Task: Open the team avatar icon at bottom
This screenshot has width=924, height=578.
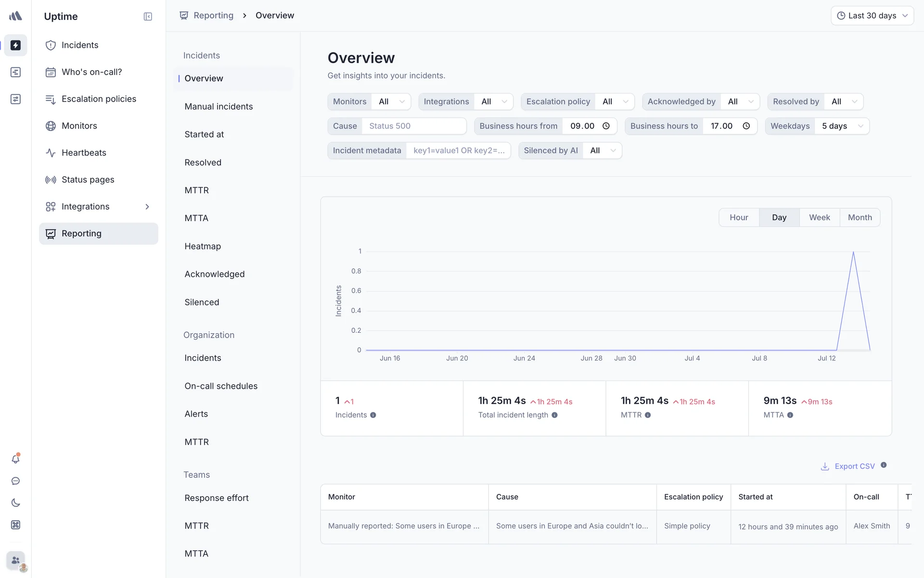Action: (x=15, y=561)
